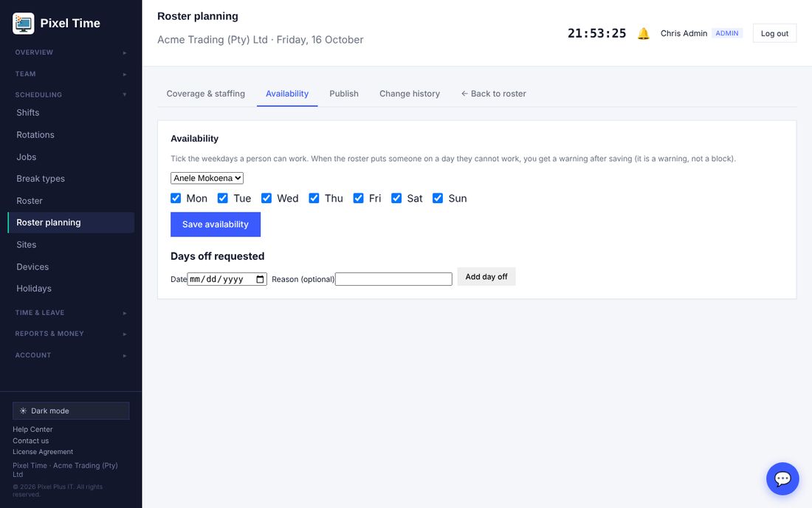Open the Change history tab
The height and width of the screenshot is (508, 812).
[410, 94]
